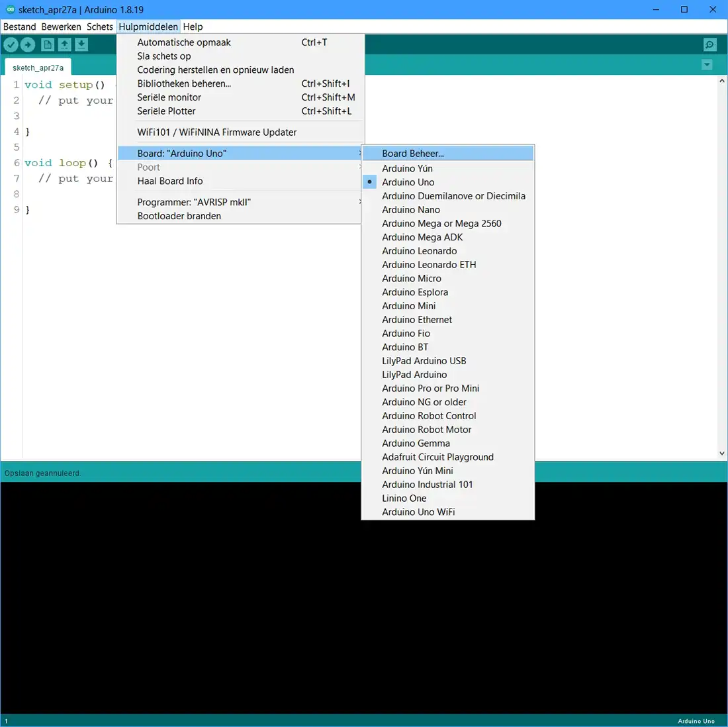This screenshot has height=727, width=728.
Task: Switch to sketch_apr27a tab
Action: click(38, 68)
